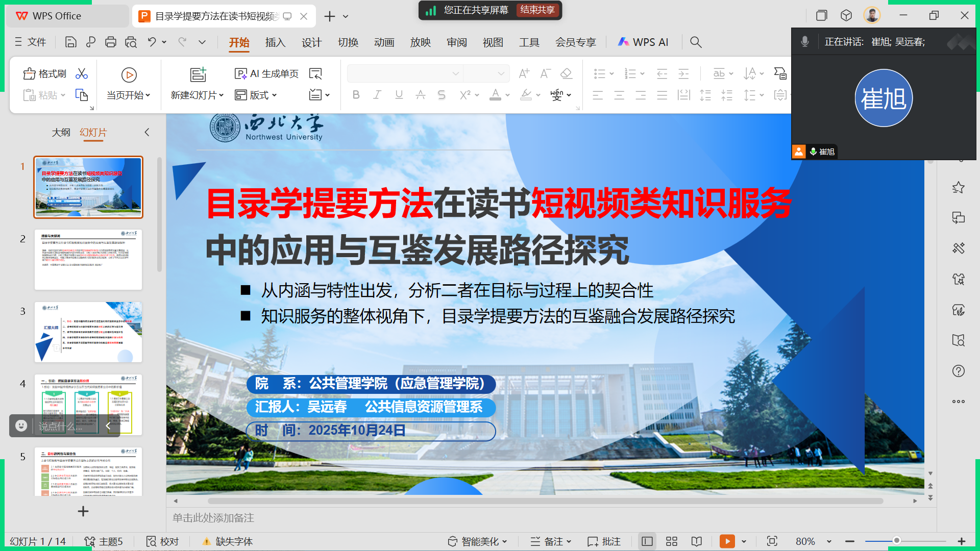This screenshot has height=551, width=980.
Task: Toggle the 备注 notes pane
Action: pos(550,541)
